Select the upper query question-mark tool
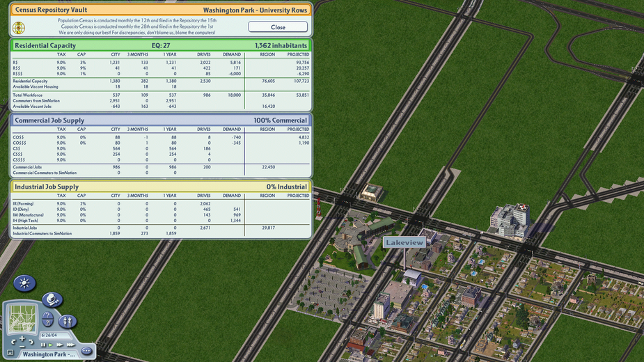644x362 pixels. [47, 315]
